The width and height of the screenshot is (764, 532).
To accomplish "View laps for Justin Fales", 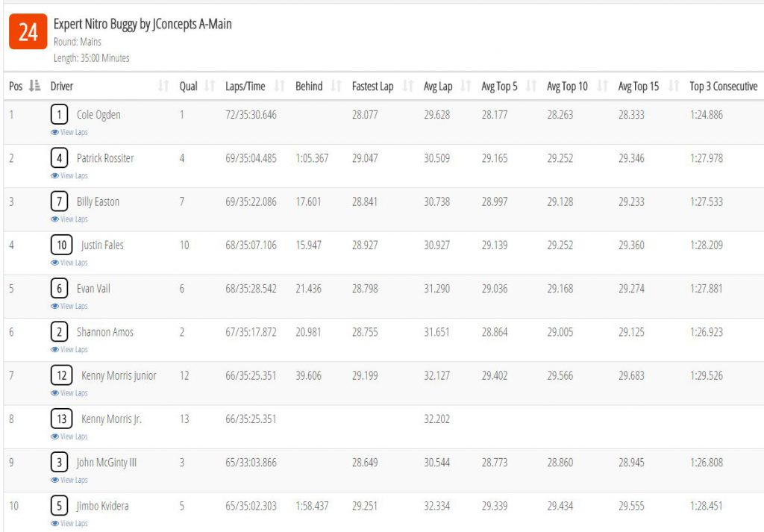I will click(69, 263).
